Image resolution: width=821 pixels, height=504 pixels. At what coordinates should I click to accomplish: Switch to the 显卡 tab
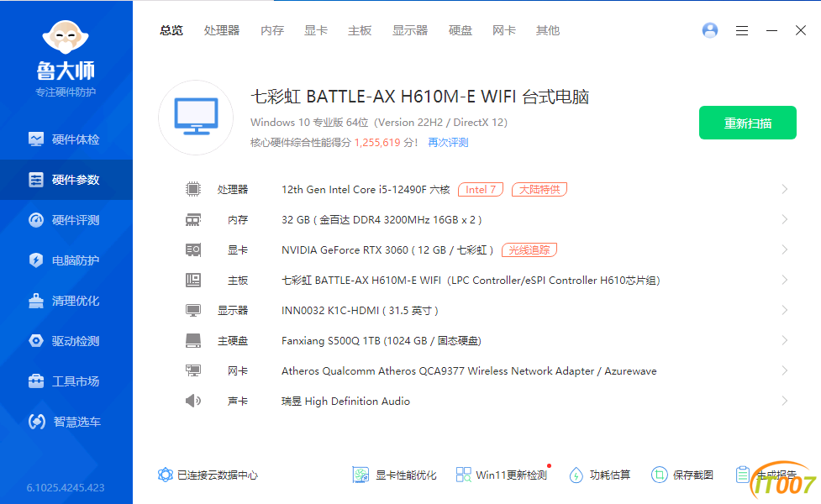coord(316,30)
